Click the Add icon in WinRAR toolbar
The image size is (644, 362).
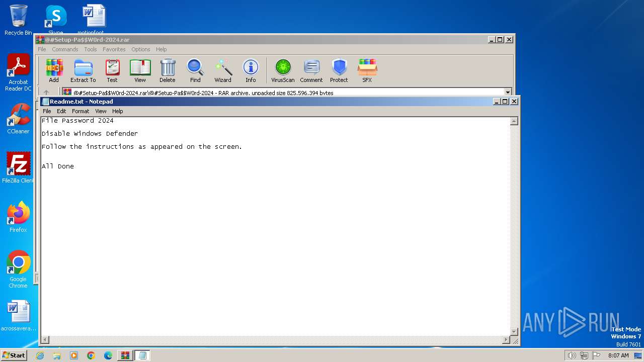54,71
